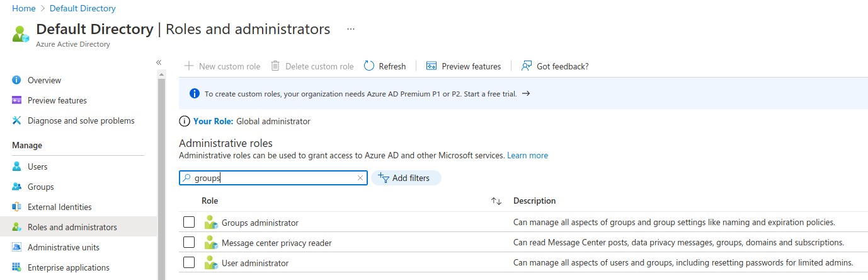Go to the Home breadcrumb link
Image resolution: width=868 pixels, height=280 pixels.
click(x=24, y=8)
